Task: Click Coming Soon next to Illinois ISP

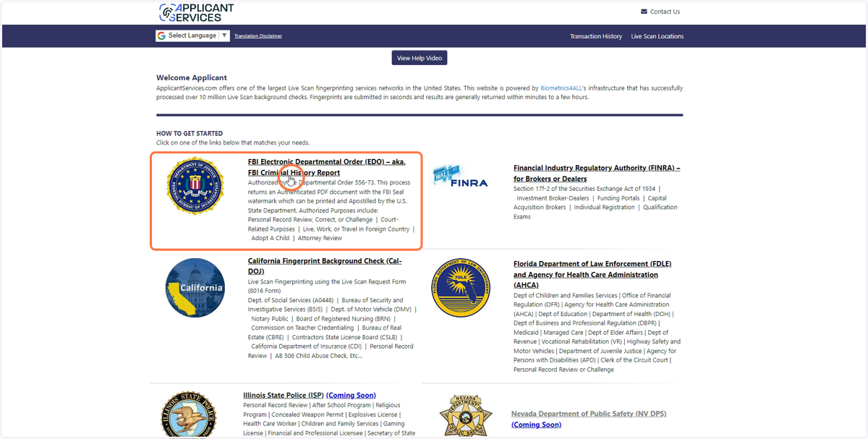Action: 351,396
